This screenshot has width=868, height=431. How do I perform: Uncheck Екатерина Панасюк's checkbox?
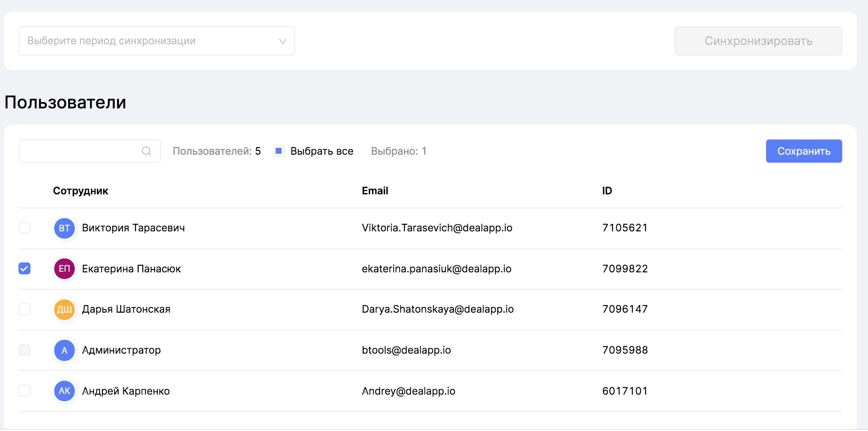24,269
